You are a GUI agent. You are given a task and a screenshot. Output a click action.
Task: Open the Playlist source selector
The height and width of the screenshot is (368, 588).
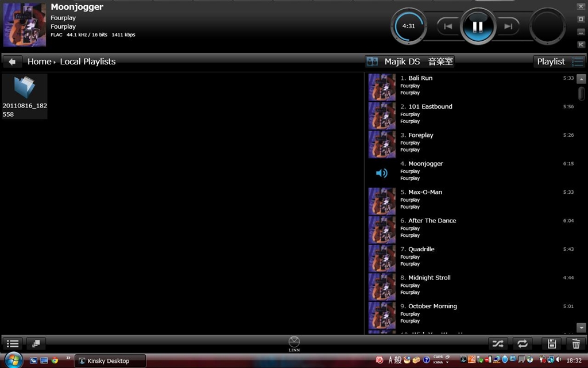[x=559, y=62]
